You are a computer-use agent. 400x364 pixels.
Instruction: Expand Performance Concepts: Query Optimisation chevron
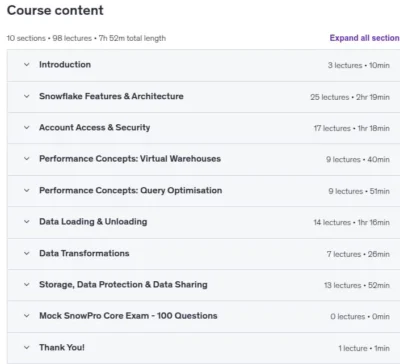(27, 190)
